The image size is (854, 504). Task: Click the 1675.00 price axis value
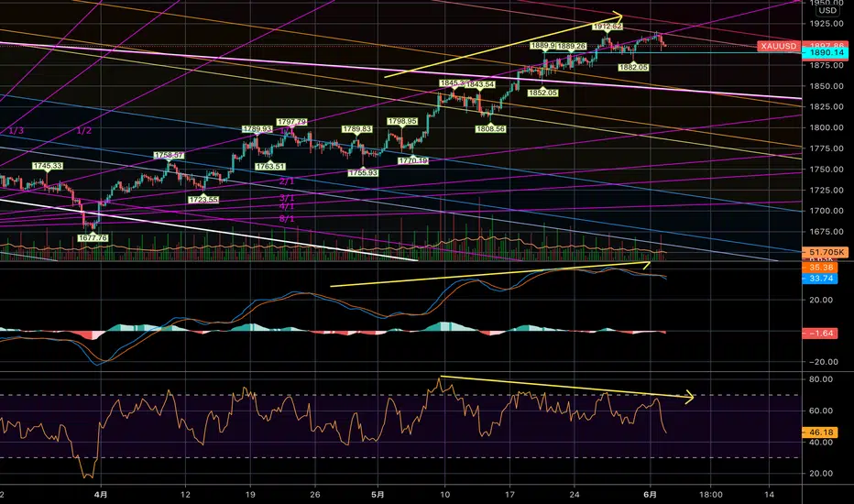[827, 232]
